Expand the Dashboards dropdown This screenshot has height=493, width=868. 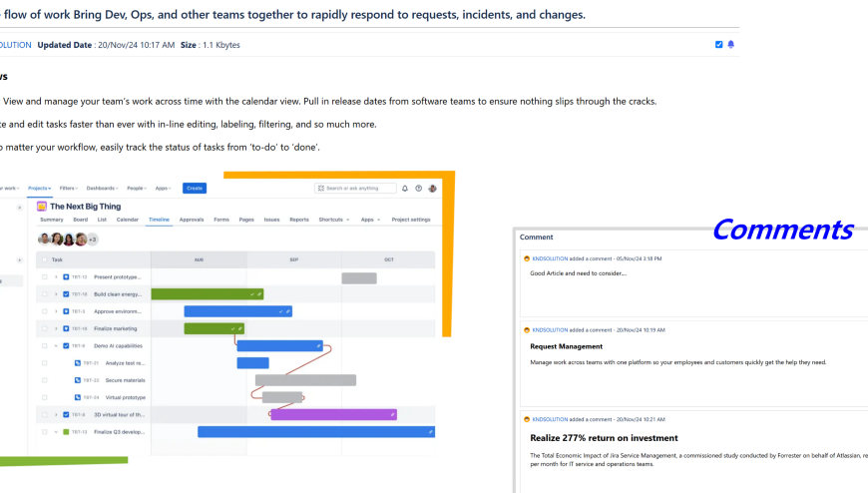pyautogui.click(x=102, y=188)
